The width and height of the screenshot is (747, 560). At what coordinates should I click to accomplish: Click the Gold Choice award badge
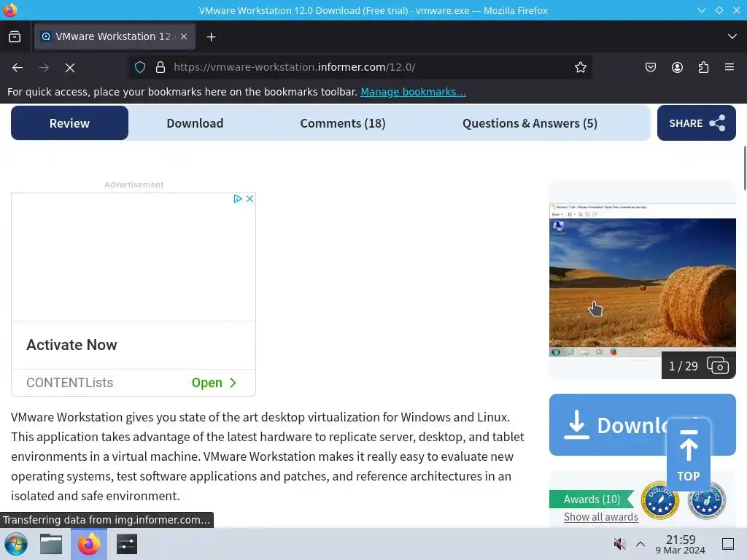(x=706, y=500)
